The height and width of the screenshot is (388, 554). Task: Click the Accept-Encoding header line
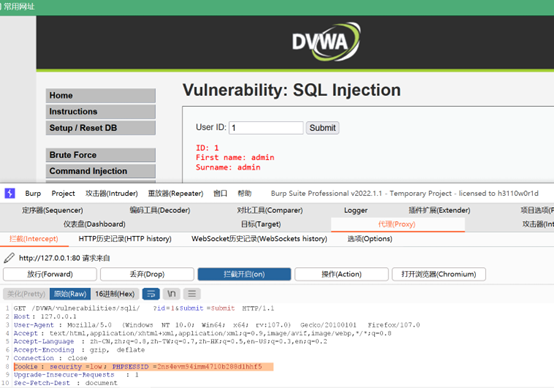(x=79, y=350)
